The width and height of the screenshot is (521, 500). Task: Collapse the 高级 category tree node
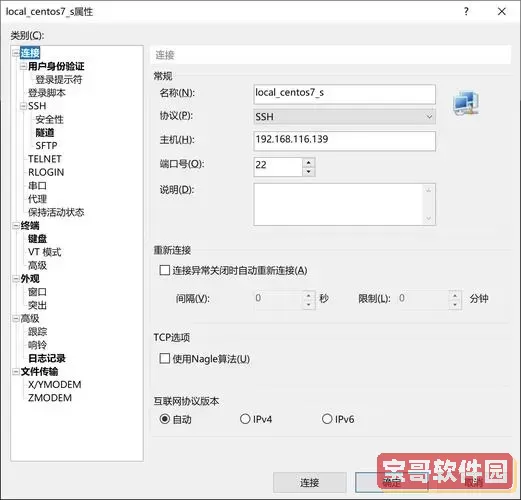click(15, 319)
